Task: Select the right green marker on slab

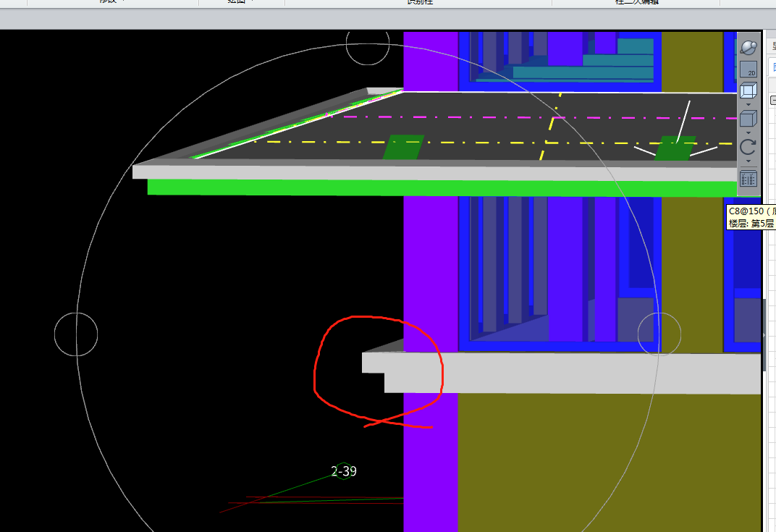Action: tap(675, 148)
